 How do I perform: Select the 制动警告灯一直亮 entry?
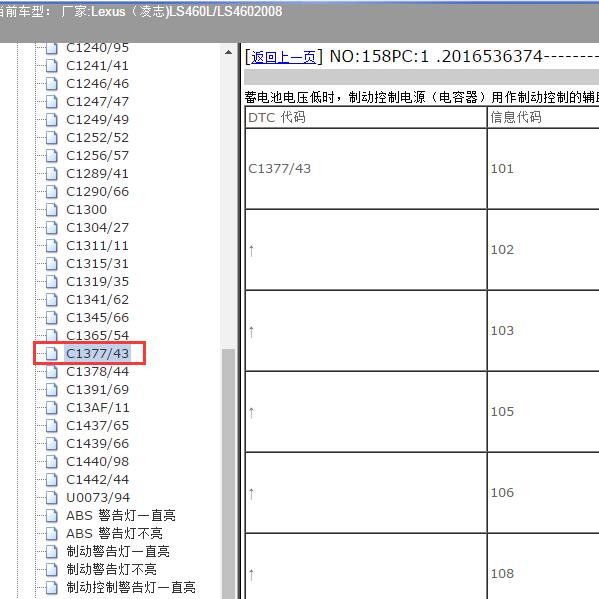point(118,551)
